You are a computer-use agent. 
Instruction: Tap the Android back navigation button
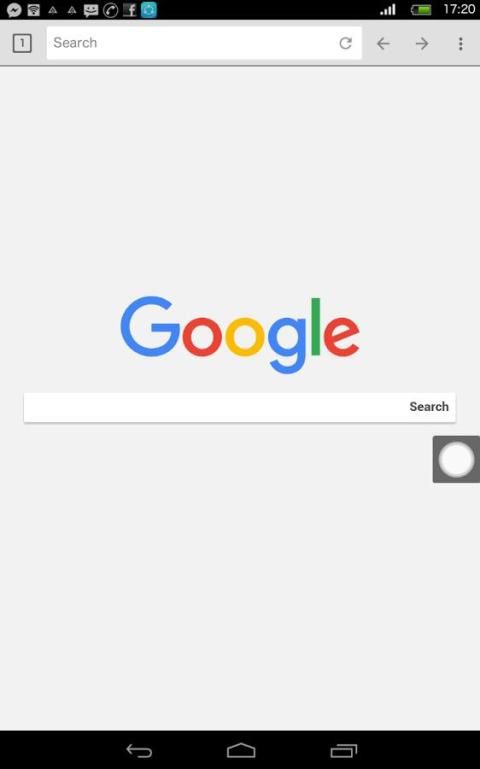(139, 750)
